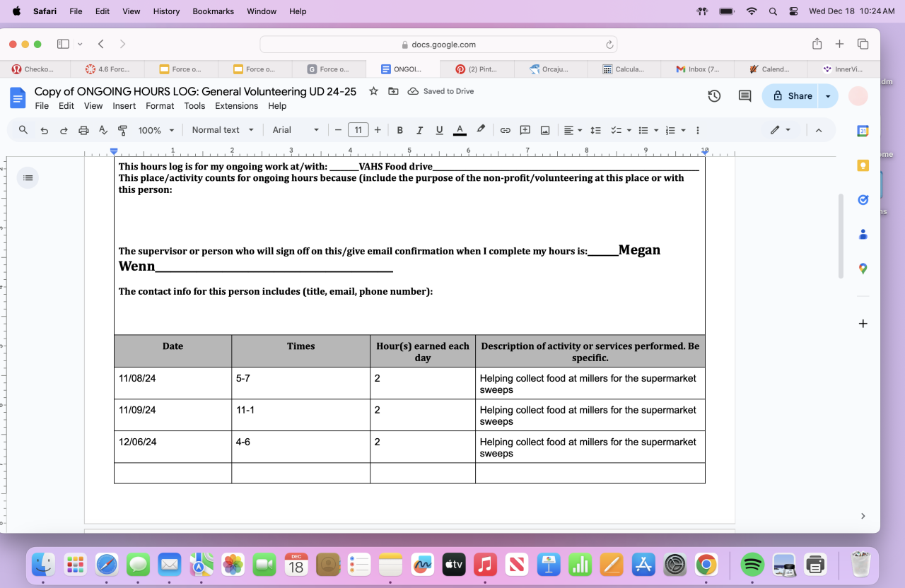Open the Insert menu
The width and height of the screenshot is (905, 588).
pyautogui.click(x=124, y=106)
